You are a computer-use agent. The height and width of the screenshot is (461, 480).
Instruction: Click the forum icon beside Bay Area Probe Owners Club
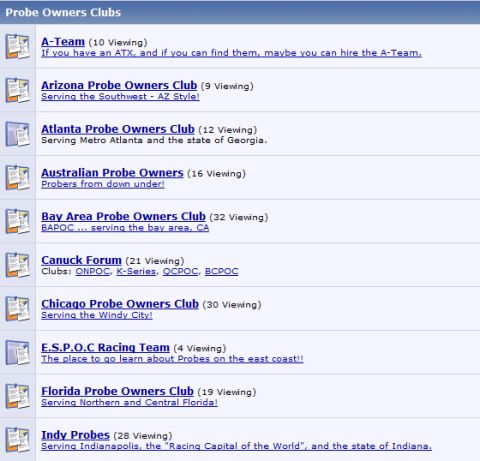17,221
